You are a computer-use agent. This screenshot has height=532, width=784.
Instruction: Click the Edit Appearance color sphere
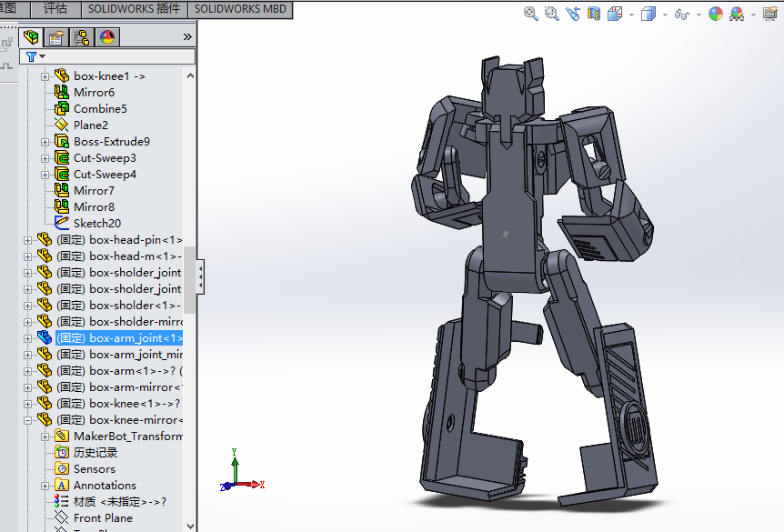pyautogui.click(x=715, y=14)
